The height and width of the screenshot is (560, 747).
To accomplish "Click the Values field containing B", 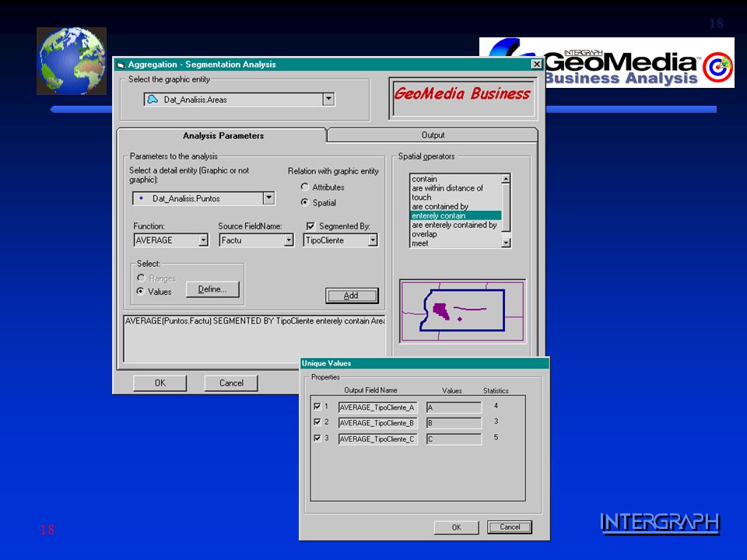I will 454,423.
